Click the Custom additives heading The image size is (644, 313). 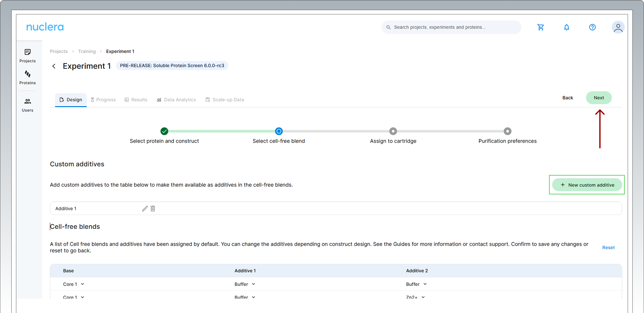[77, 164]
